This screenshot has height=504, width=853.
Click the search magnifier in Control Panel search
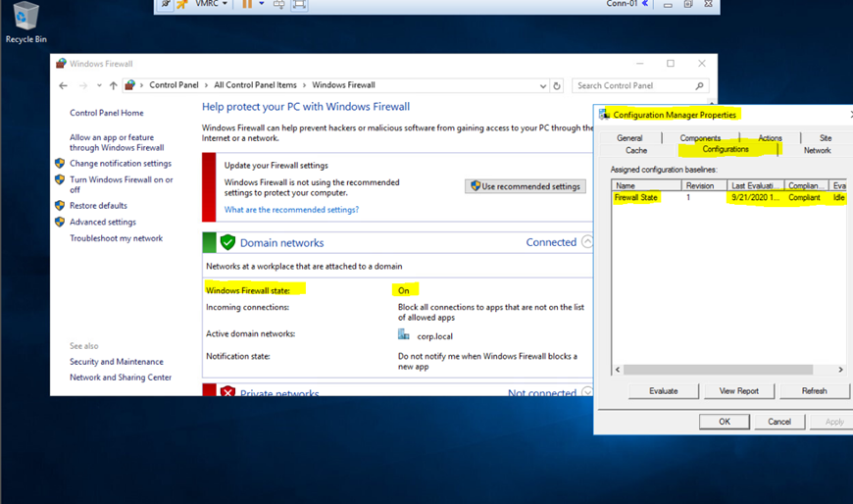(x=700, y=85)
